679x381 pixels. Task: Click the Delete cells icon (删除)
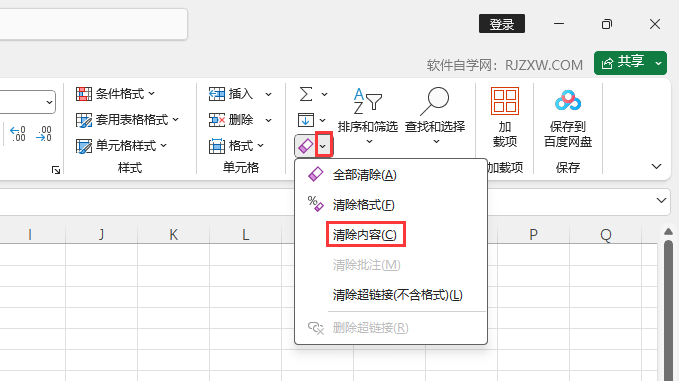[x=217, y=120]
